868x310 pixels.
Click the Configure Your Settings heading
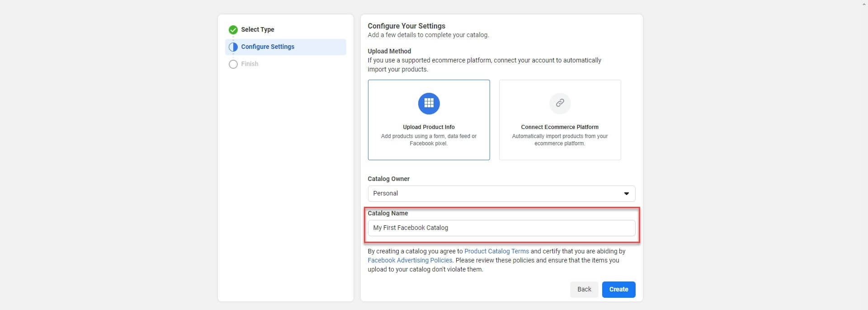406,26
